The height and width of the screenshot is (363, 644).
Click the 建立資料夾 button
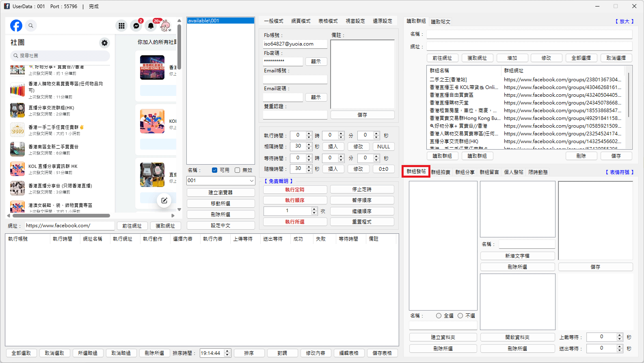click(443, 337)
